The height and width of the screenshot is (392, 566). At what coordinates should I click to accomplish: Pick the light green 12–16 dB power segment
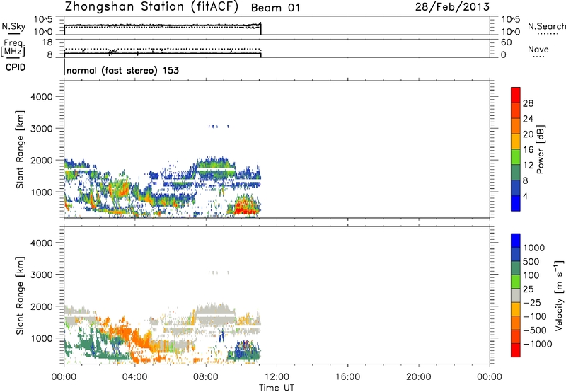coord(516,156)
